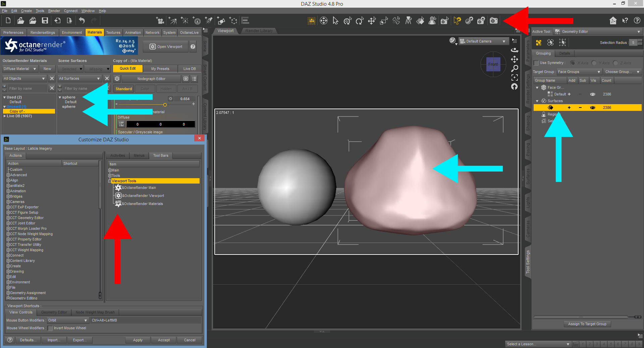Open the Active Tool Geometry Editor dropdown
This screenshot has height=348, width=644.
coord(598,31)
